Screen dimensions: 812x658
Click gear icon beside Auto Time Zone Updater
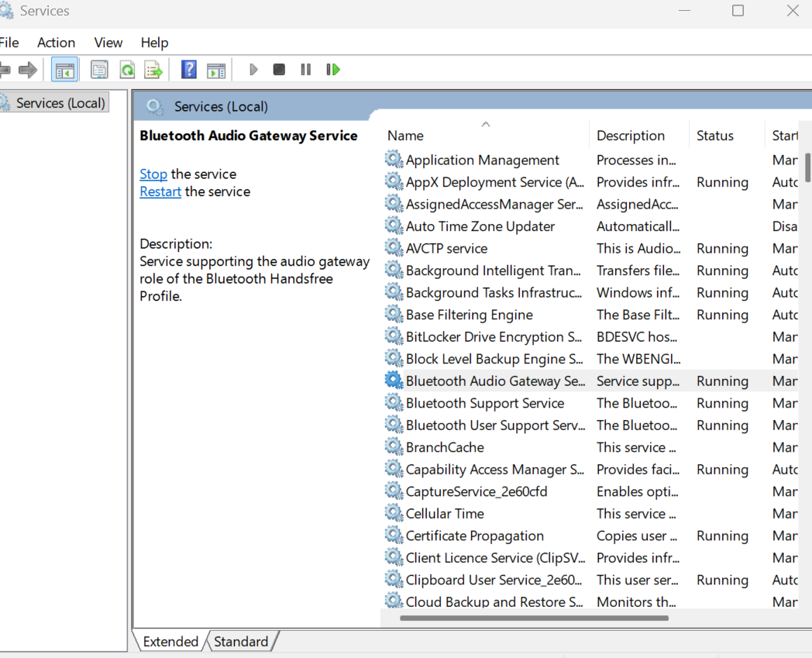point(394,226)
